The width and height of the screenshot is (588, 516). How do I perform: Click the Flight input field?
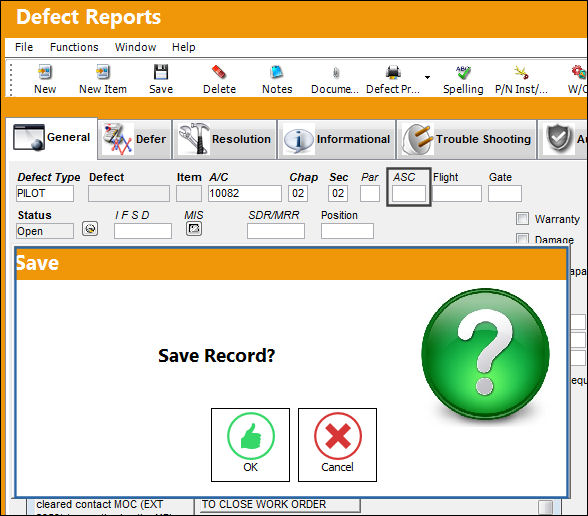pyautogui.click(x=457, y=194)
